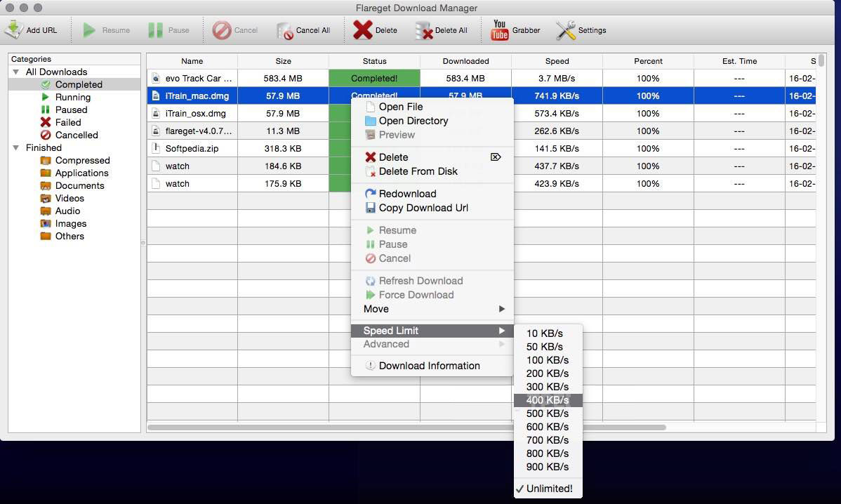Click the file icon beside flareget-v4.0.7

tap(156, 131)
